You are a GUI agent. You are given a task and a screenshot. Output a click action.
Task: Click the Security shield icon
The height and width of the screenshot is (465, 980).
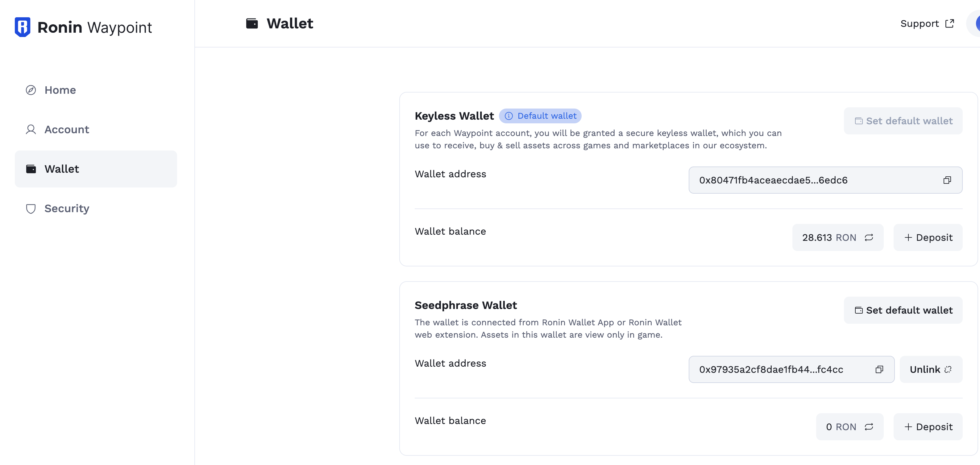click(31, 208)
